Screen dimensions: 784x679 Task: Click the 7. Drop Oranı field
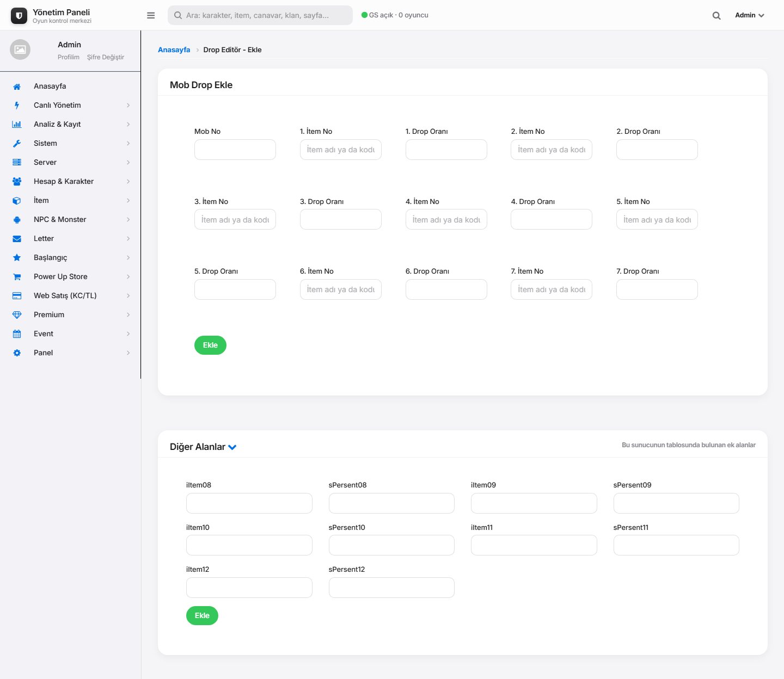coord(657,289)
